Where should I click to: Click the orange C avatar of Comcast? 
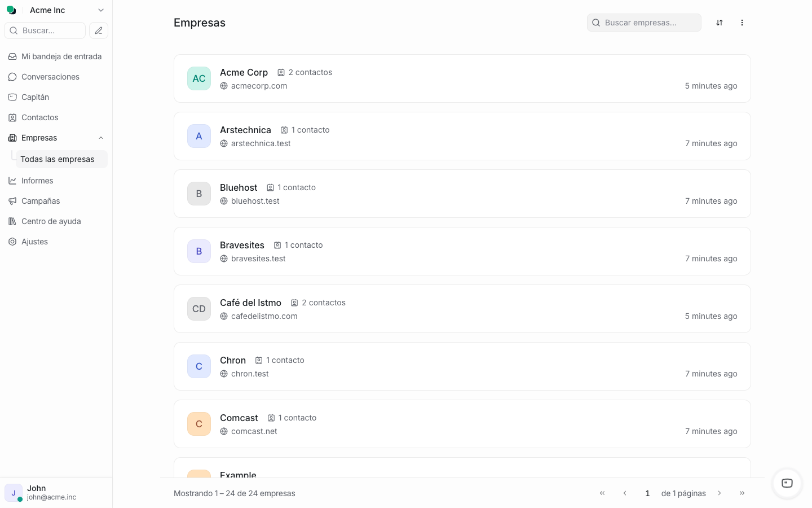coord(199,424)
